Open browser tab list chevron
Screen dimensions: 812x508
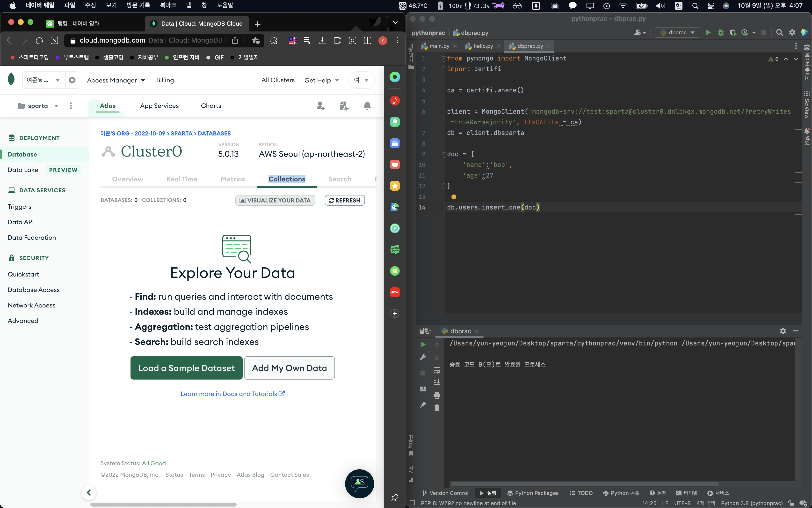coord(395,23)
